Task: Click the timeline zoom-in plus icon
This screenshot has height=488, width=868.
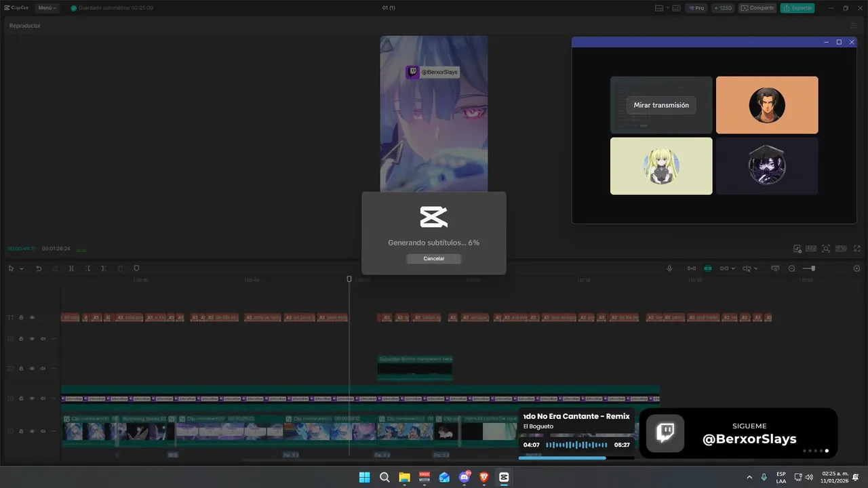Action: [856, 268]
